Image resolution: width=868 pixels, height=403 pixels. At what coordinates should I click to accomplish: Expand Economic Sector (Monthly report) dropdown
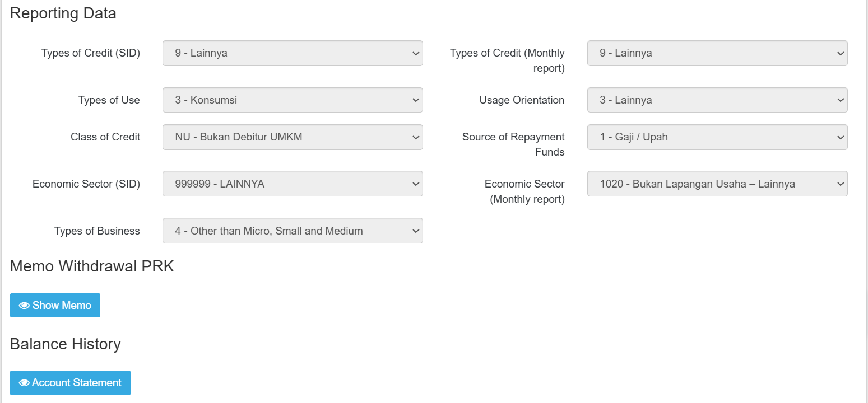(717, 184)
